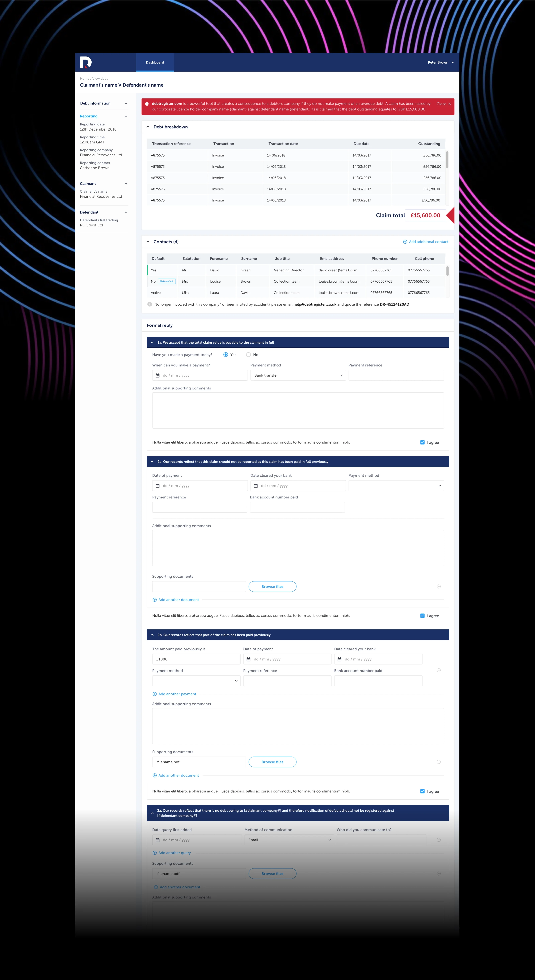
Task: Collapse the Reporting sidebar section
Action: point(126,116)
